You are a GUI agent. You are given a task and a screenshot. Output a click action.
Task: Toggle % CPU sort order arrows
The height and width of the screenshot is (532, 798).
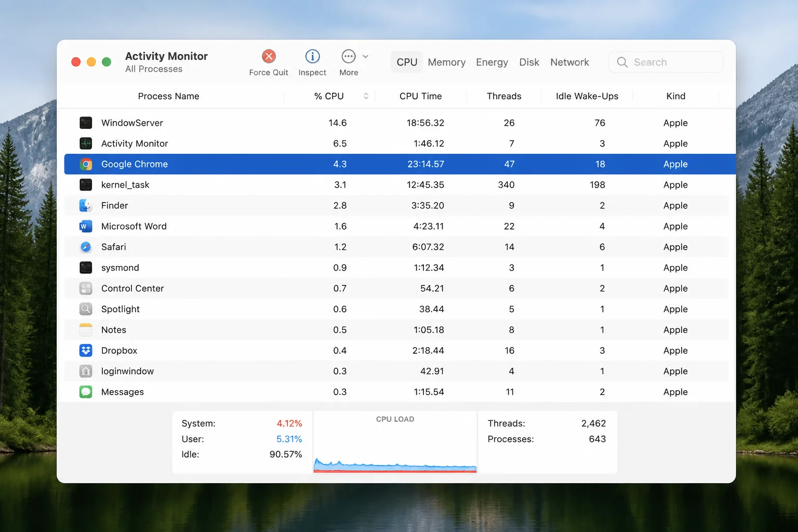[366, 96]
